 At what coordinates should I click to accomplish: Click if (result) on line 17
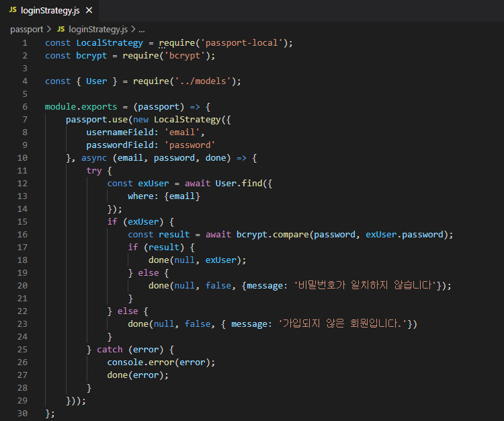pos(156,247)
